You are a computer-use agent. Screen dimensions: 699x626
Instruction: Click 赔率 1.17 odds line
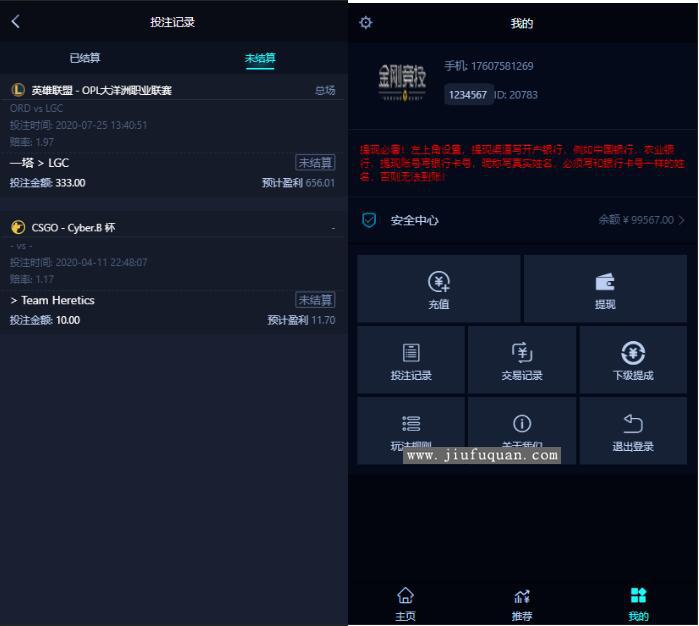32,280
